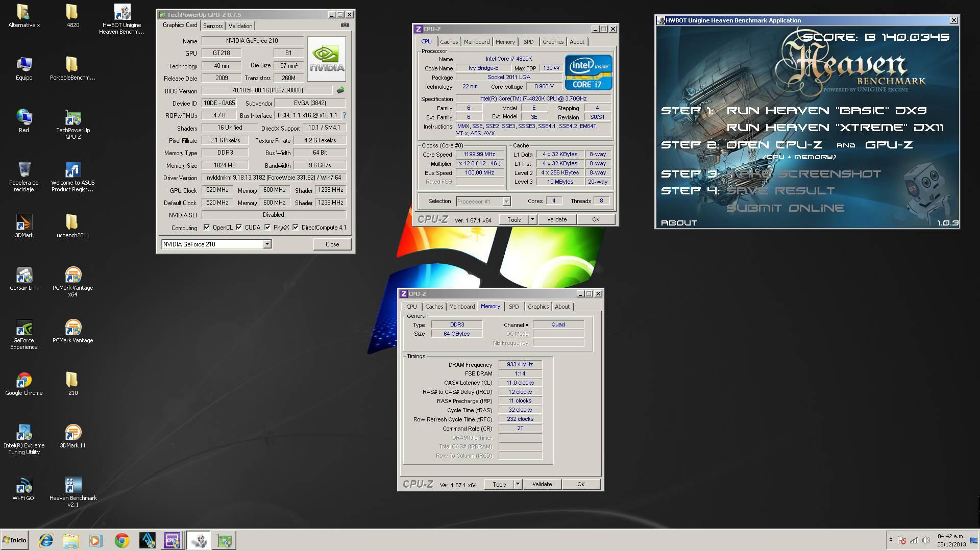Toggle the OpenCL checkbox in GPU-Z
Screen dimensions: 980x551
click(207, 228)
